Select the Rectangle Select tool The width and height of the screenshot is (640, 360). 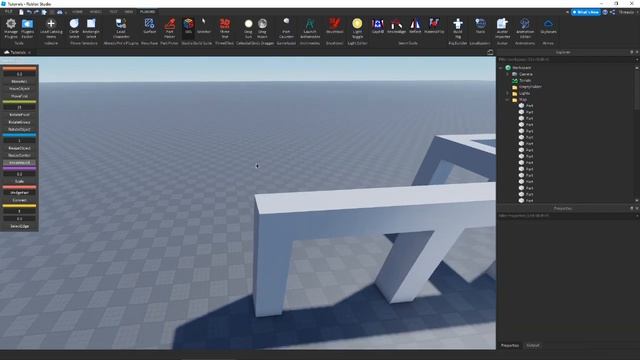pyautogui.click(x=91, y=28)
